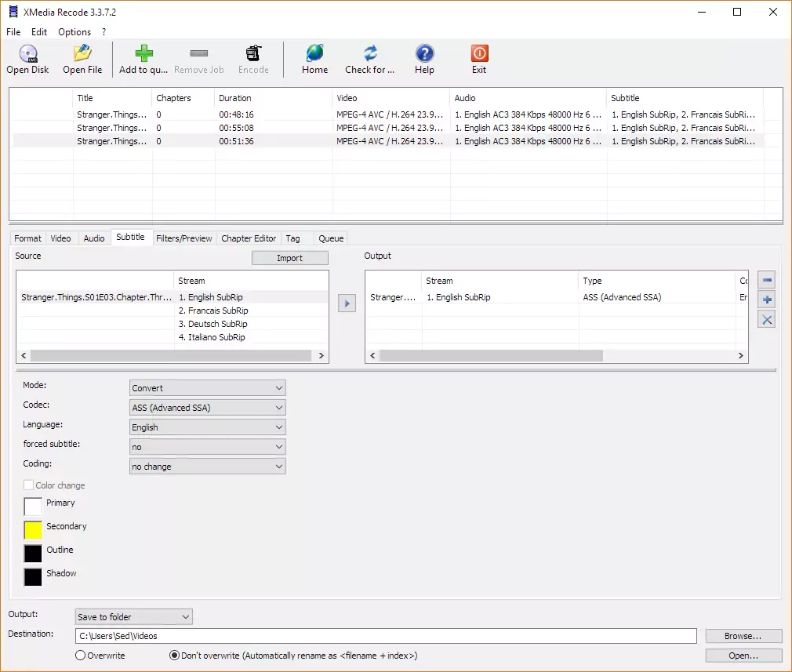The width and height of the screenshot is (792, 672).
Task: Remove English SubRip from Output list
Action: coord(766,279)
